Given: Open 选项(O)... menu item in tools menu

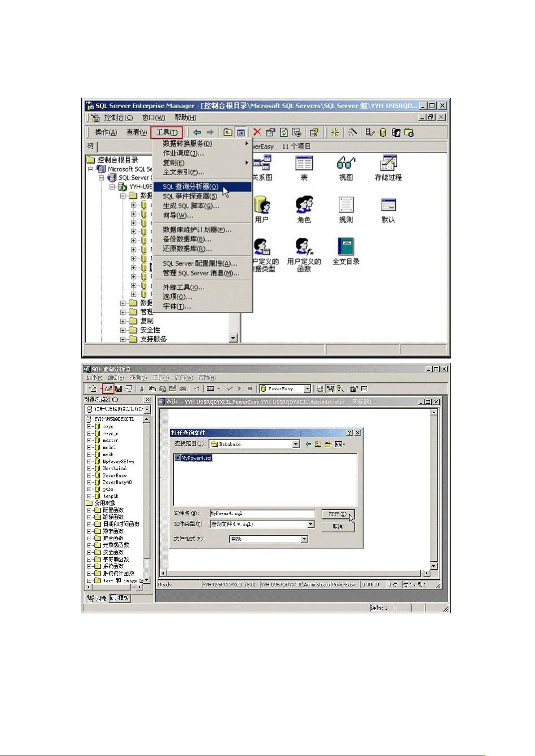Looking at the screenshot, I should pos(202,297).
